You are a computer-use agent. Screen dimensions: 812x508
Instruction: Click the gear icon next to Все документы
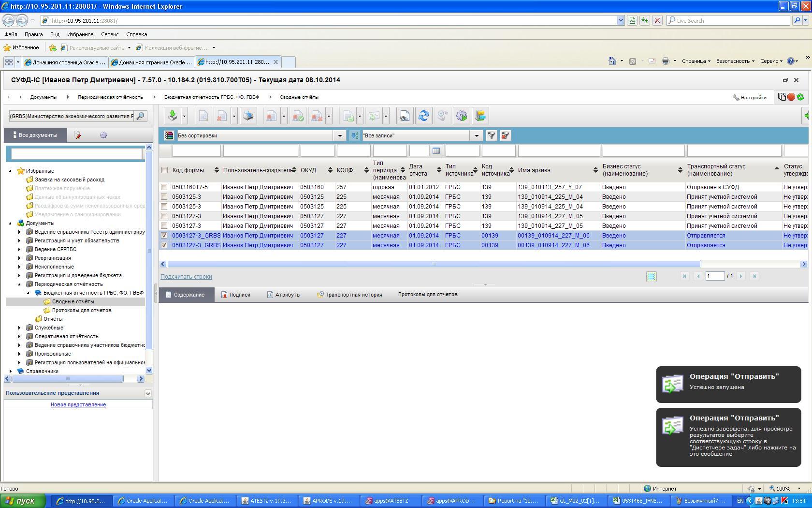point(103,135)
